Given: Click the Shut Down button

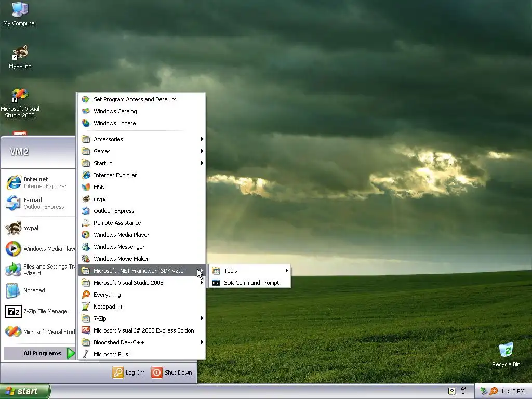Looking at the screenshot, I should click(172, 373).
